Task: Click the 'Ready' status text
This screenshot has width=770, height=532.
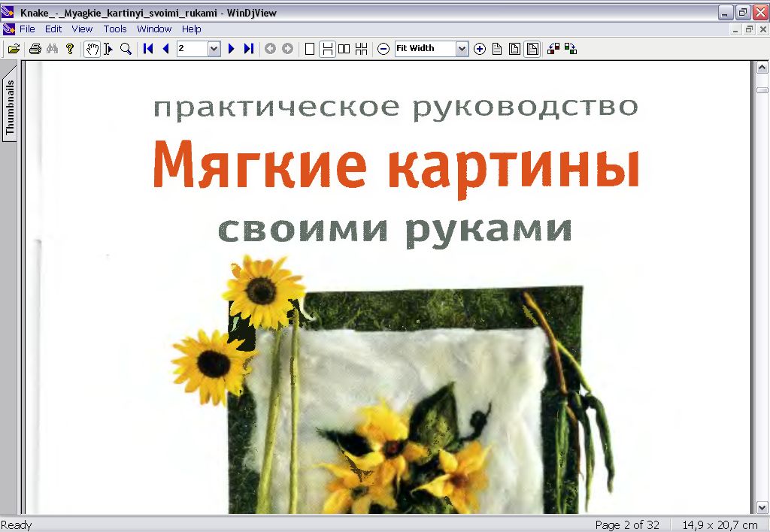Action: (17, 525)
